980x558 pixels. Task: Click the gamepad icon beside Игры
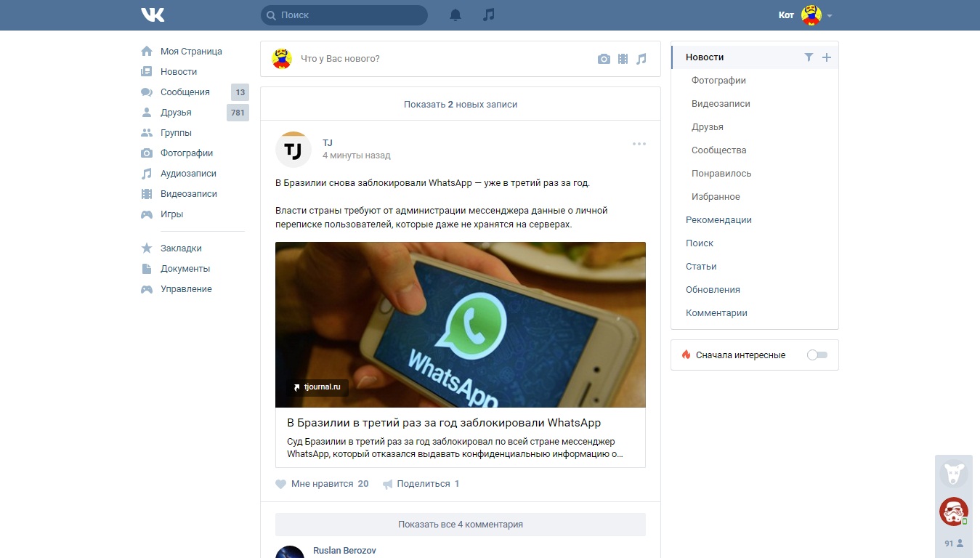(x=147, y=214)
